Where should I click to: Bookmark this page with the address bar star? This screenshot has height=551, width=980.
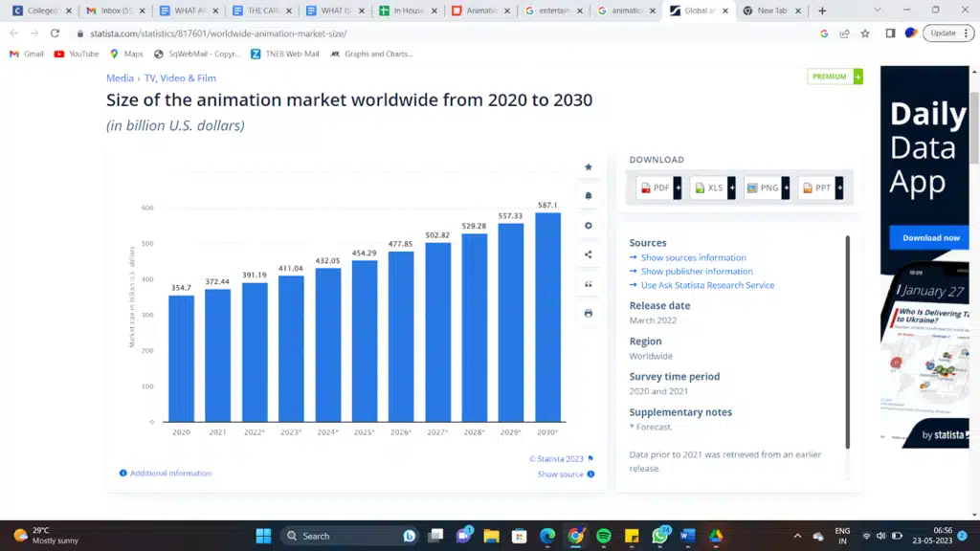[865, 33]
